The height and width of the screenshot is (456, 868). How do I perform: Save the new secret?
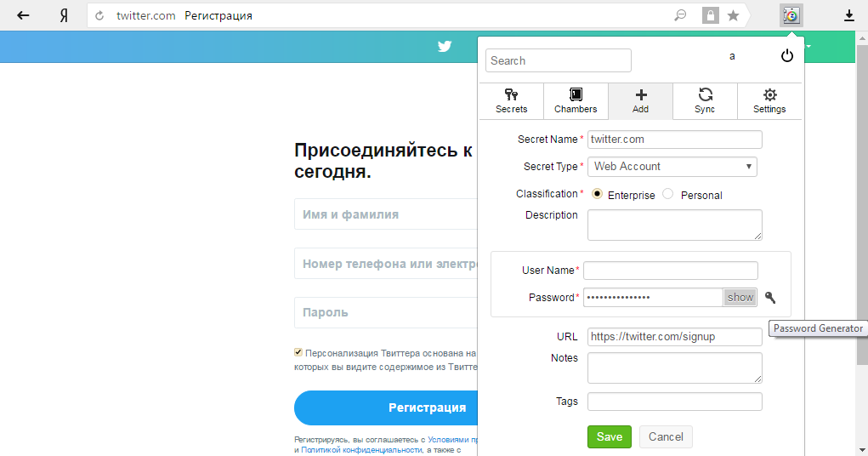coord(609,436)
